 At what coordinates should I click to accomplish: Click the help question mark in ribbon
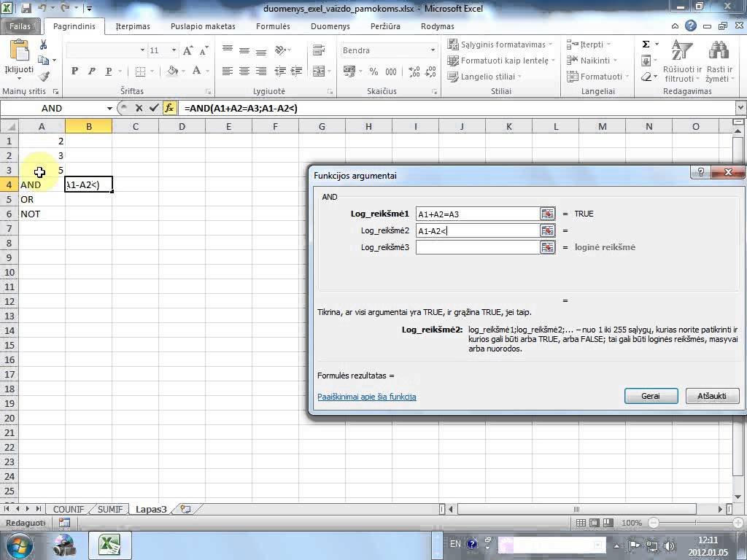[690, 26]
